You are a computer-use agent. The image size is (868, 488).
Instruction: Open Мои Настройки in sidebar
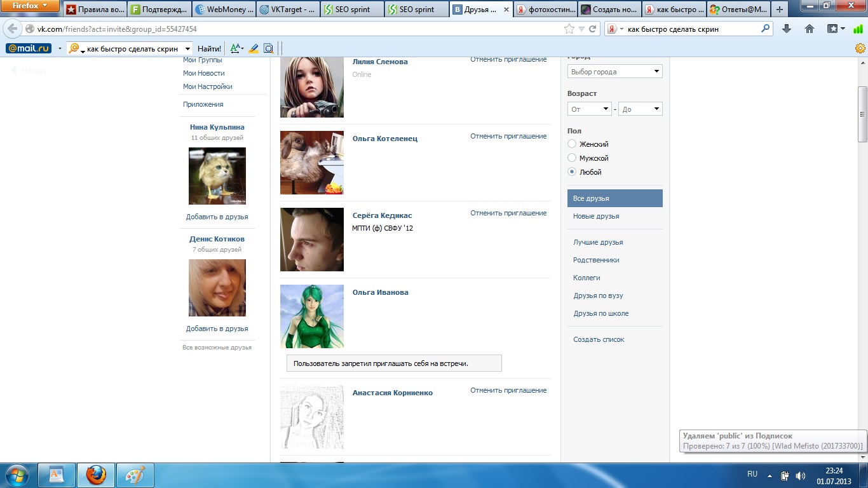pyautogui.click(x=208, y=86)
